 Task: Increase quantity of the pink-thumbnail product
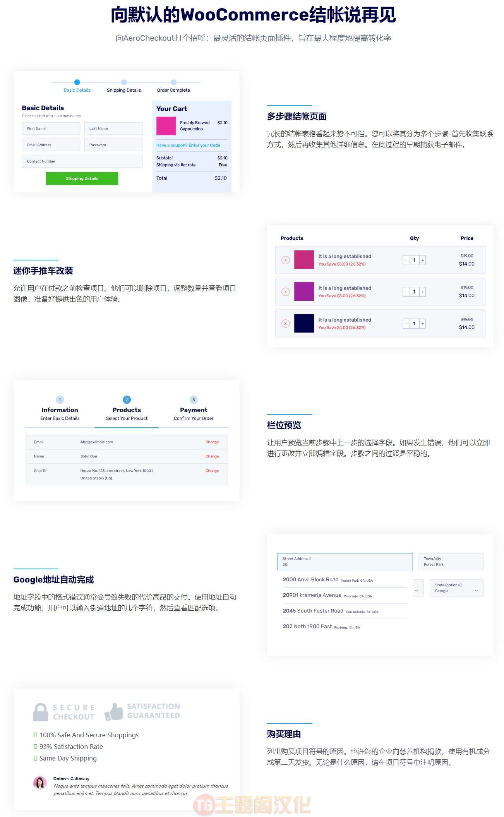[423, 260]
